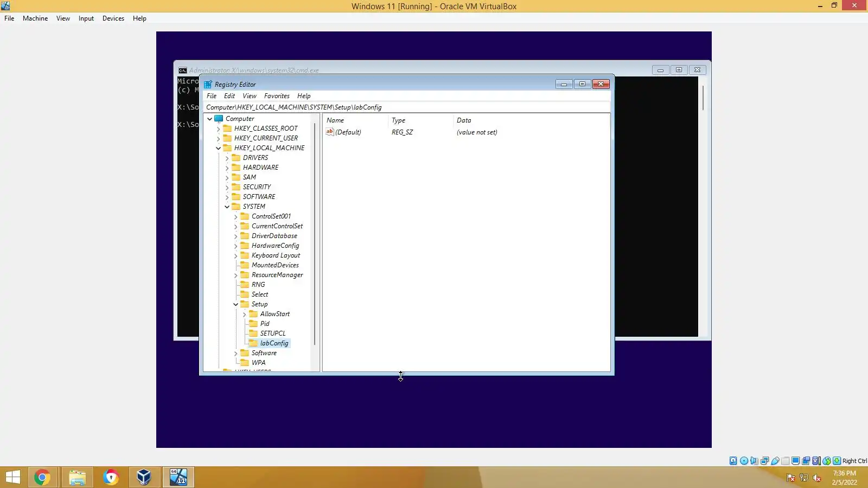This screenshot has width=868, height=488.
Task: Switch to the Windows 11 VM taskbar icon
Action: (x=178, y=477)
